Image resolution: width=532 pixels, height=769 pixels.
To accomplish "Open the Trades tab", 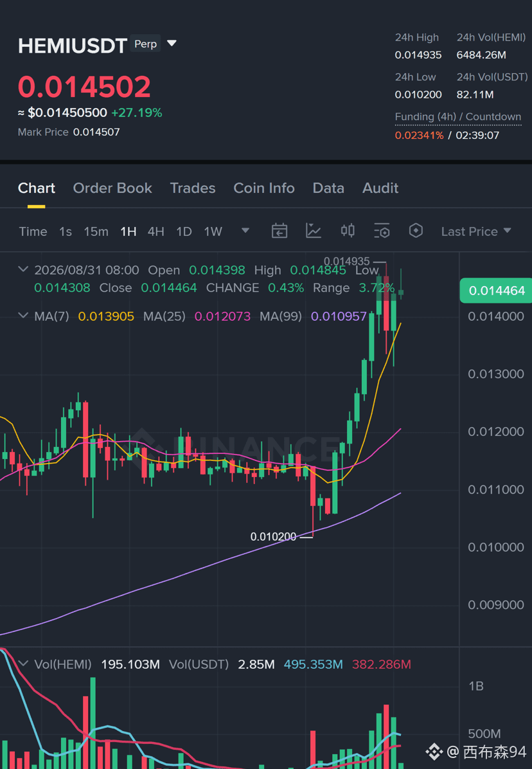I will coord(193,188).
